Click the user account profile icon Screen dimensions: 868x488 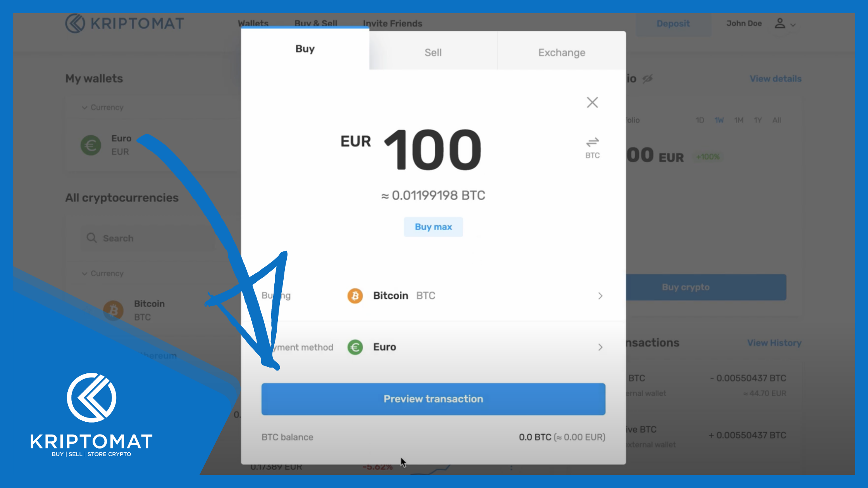[x=780, y=23]
